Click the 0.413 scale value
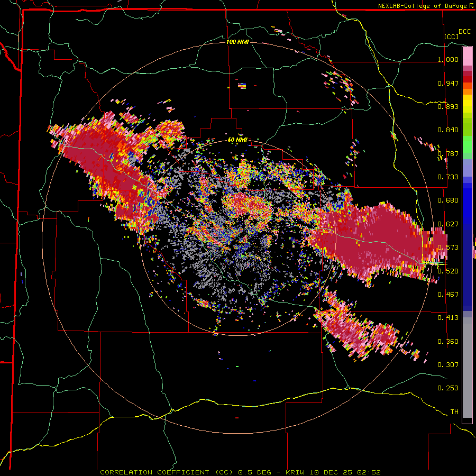The width and height of the screenshot is (476, 476). (448, 318)
